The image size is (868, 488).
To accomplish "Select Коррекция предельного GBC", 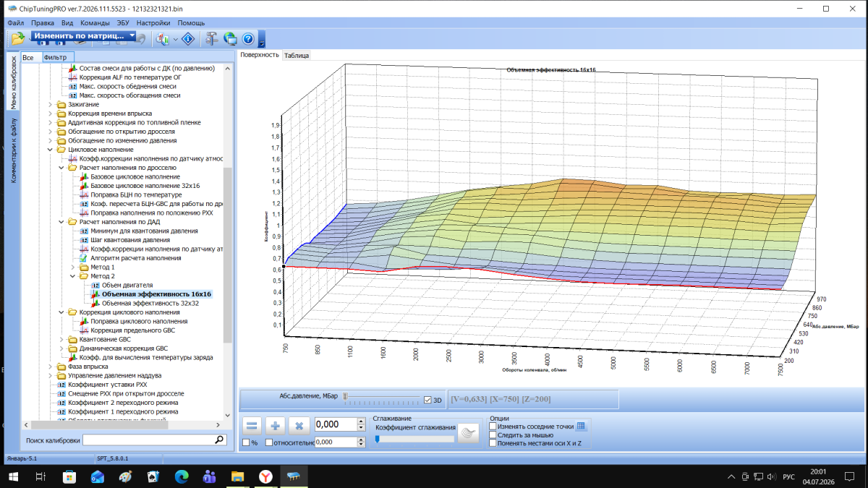I will click(133, 330).
